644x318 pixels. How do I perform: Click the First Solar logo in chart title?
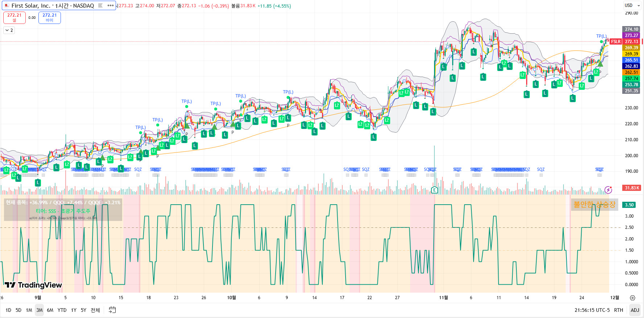tap(7, 5)
